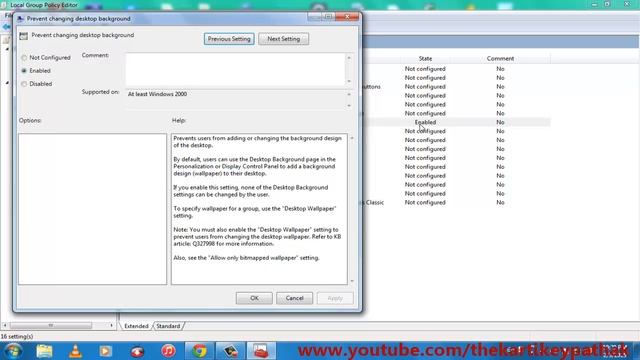Open Windows Media Player from taskbar
This screenshot has height=360, width=640.
coord(106,351)
